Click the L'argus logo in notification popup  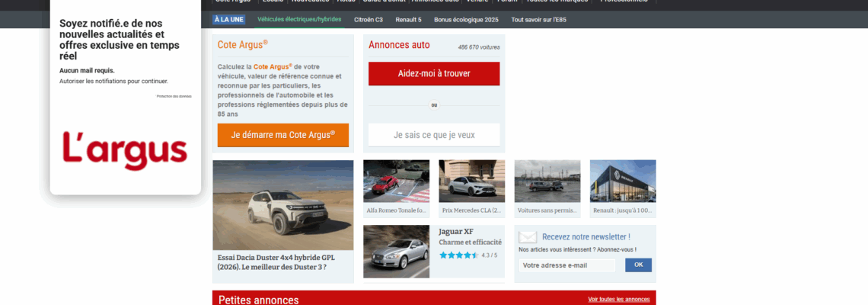[x=125, y=150]
